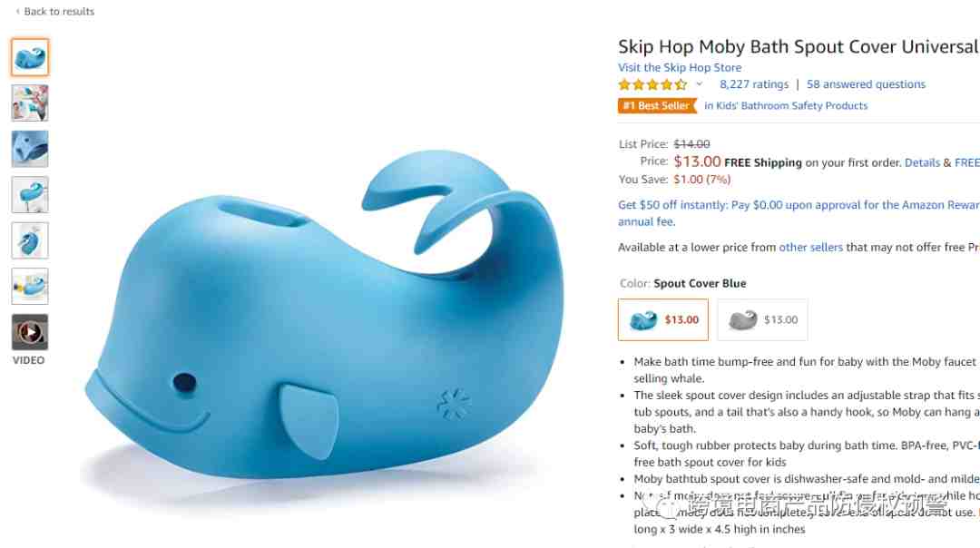Open 58 answered questions
Viewport: 980px width, 548px height.
pos(866,84)
